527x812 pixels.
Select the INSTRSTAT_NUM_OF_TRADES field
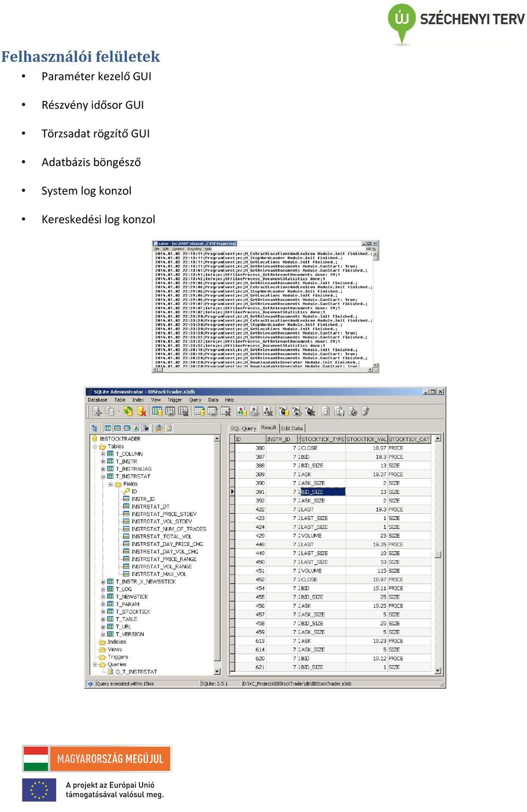[x=169, y=529]
